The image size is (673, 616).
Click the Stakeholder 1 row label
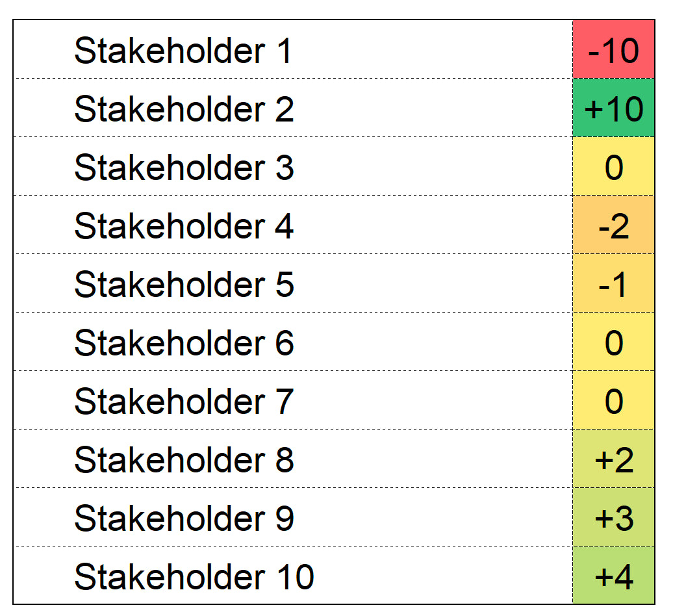coord(184,51)
